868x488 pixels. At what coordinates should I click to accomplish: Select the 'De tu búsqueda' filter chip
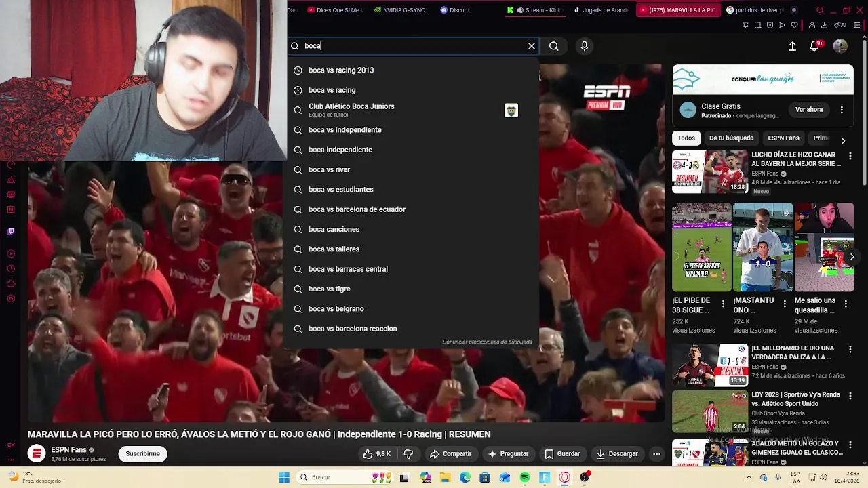[x=731, y=138]
